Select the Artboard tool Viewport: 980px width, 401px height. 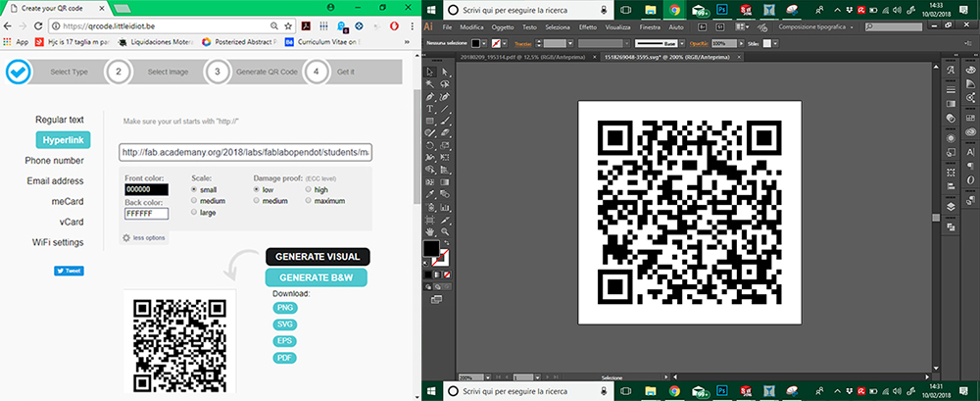pos(430,221)
